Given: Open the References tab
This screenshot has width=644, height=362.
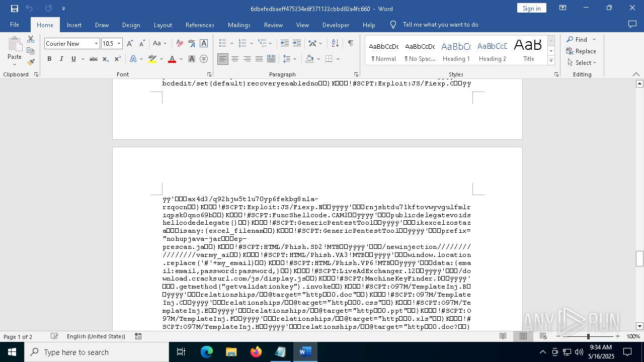Looking at the screenshot, I should 200,25.
